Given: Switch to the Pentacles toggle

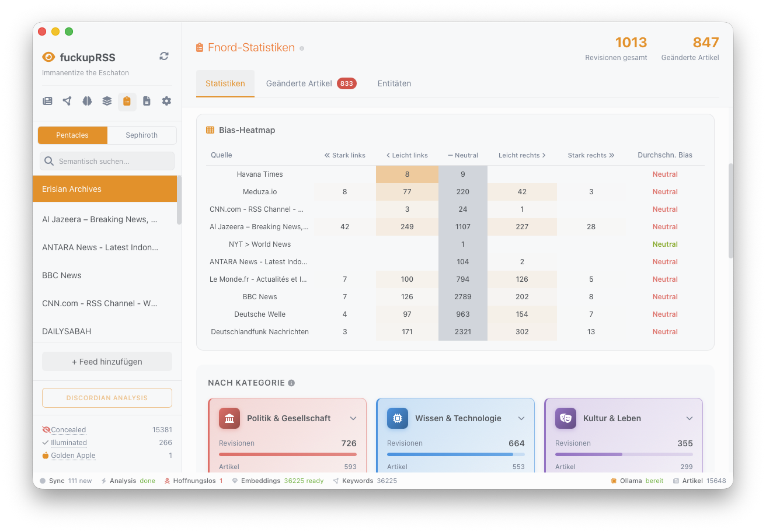Looking at the screenshot, I should (x=72, y=135).
